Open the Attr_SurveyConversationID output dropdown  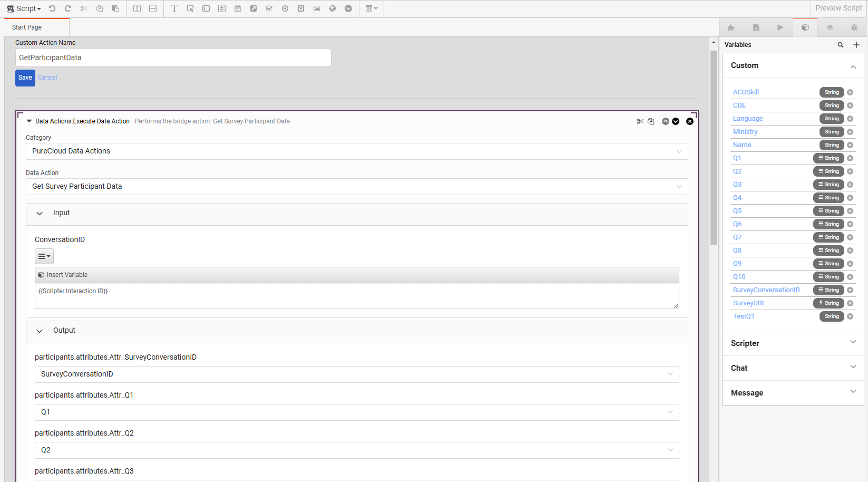(x=357, y=374)
